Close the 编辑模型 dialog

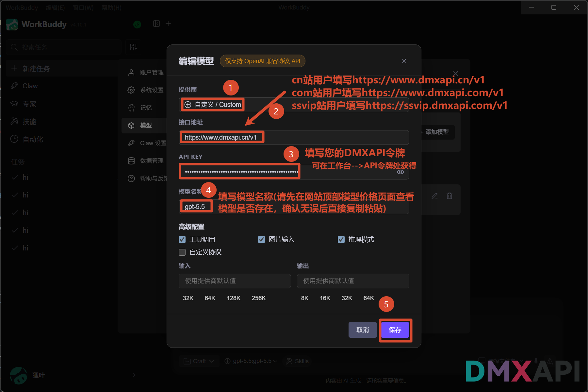point(404,61)
